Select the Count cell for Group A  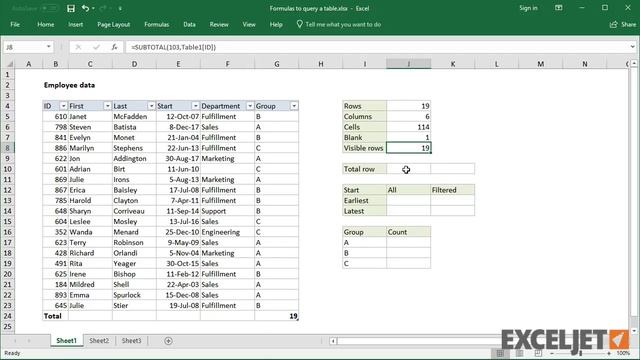tap(409, 242)
